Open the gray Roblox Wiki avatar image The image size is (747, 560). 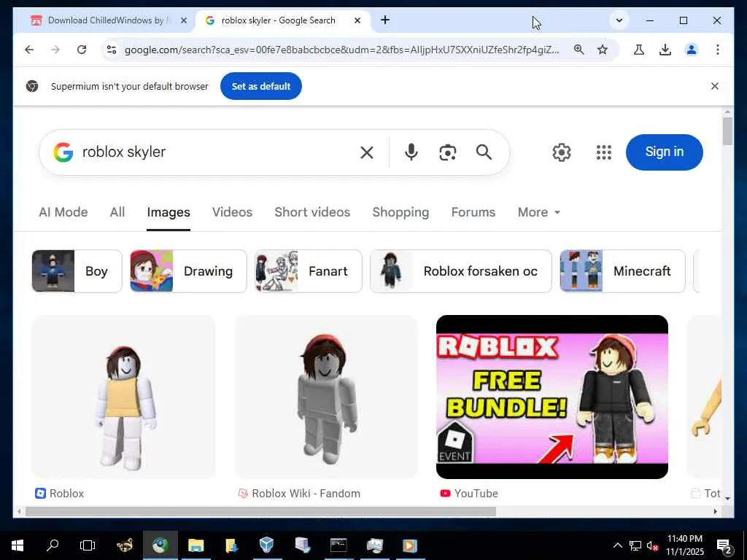point(326,397)
